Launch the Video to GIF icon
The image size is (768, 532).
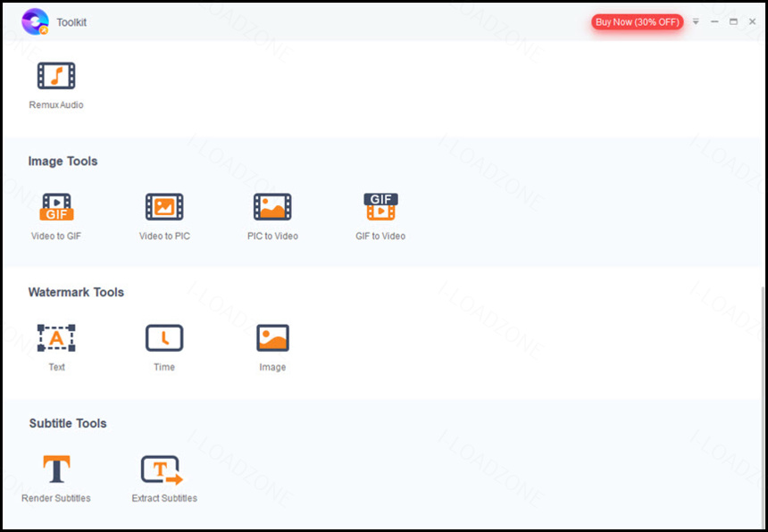pos(56,206)
